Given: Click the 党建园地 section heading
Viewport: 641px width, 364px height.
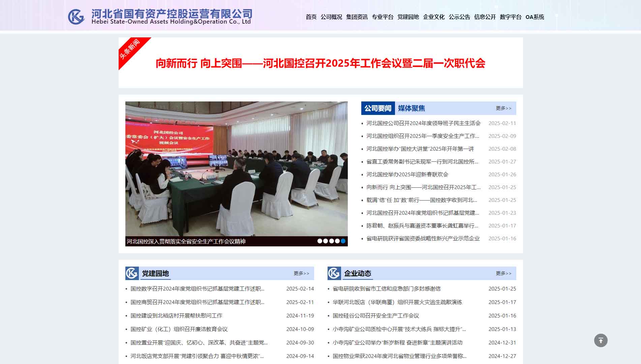Looking at the screenshot, I should click(155, 273).
